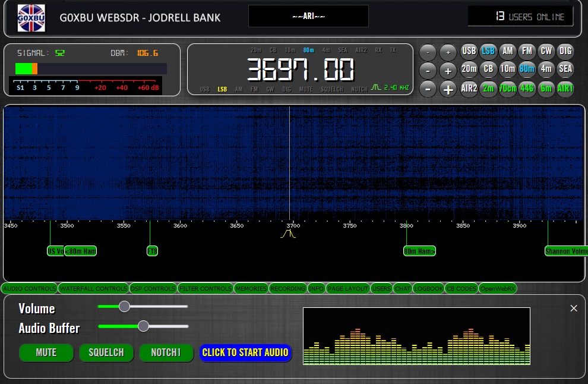Screen dimensions: 588x384
Task: Select the AIR2 band button
Action: click(x=469, y=89)
